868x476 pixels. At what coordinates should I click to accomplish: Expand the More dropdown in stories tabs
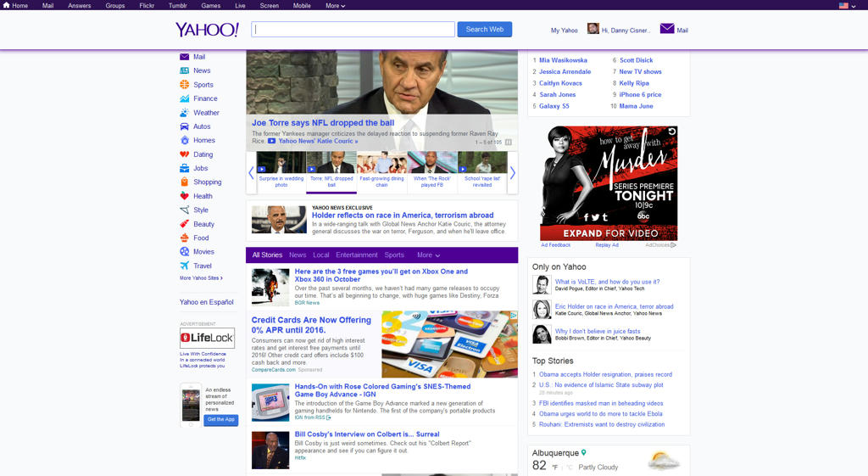428,255
